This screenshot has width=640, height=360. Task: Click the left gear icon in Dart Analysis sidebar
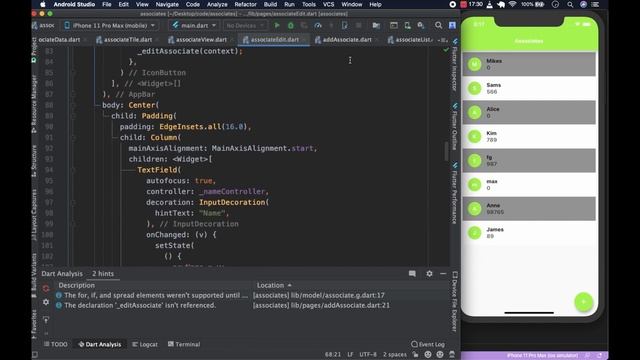pos(46,302)
